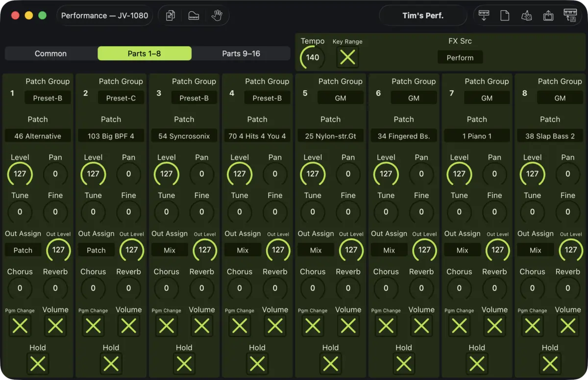The width and height of the screenshot is (588, 380).
Task: Click part 8 Pan knob
Action: [567, 174]
